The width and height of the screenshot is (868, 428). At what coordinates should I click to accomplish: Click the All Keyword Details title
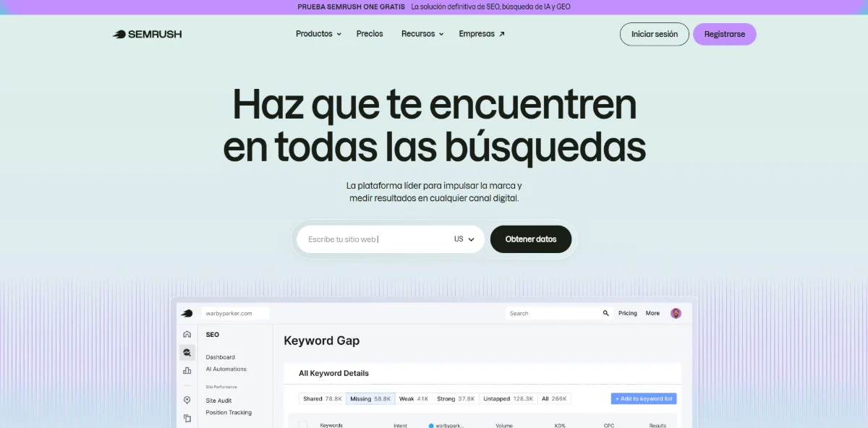pyautogui.click(x=333, y=373)
